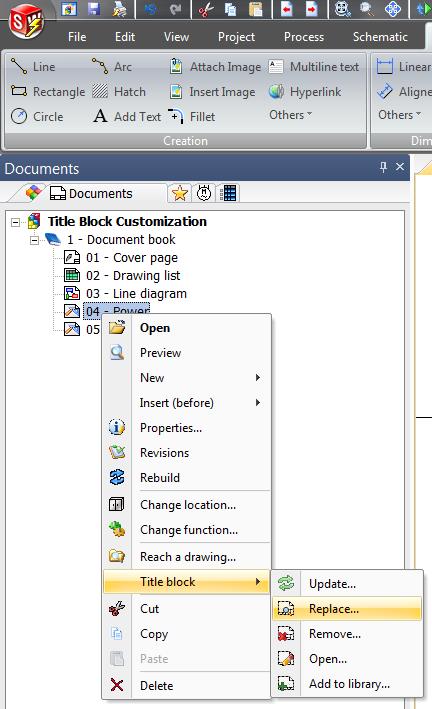Select the Circle drawing tool
432x709 pixels.
[x=37, y=117]
